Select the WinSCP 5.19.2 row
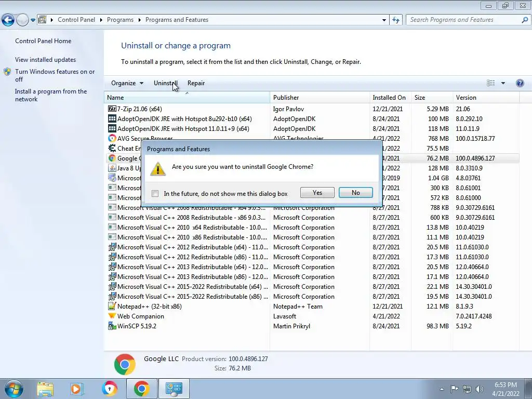This screenshot has width=532, height=399. (x=312, y=326)
